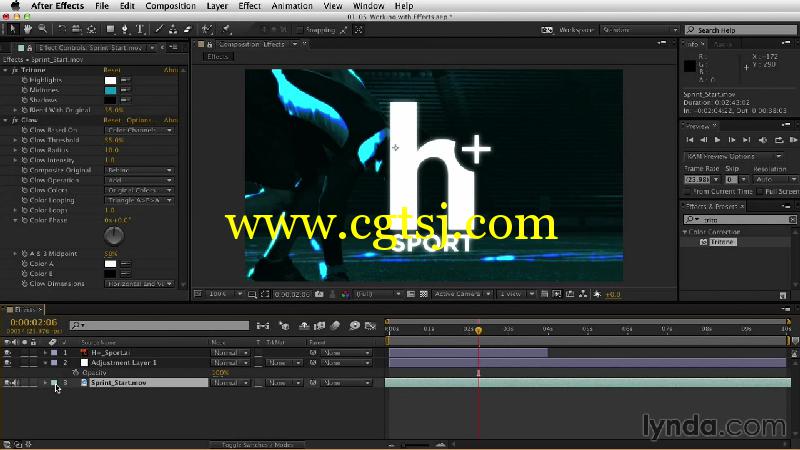Click the Midtones cyan color swatch

(110, 90)
